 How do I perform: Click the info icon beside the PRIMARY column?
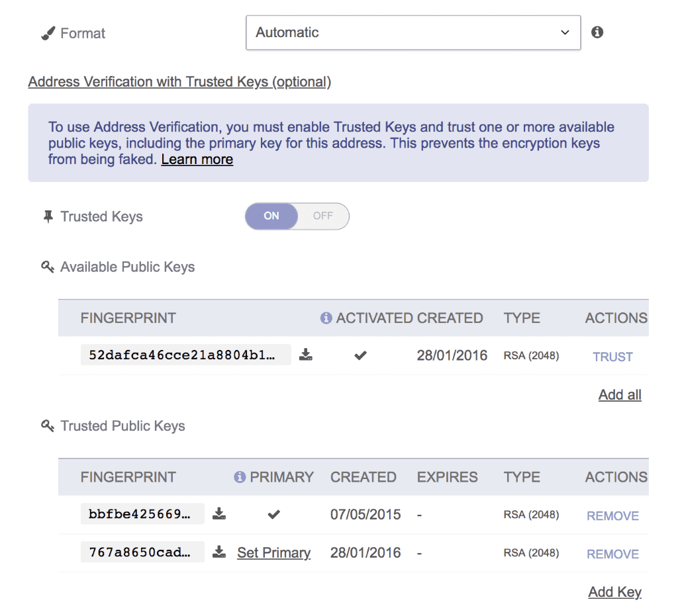tap(240, 476)
